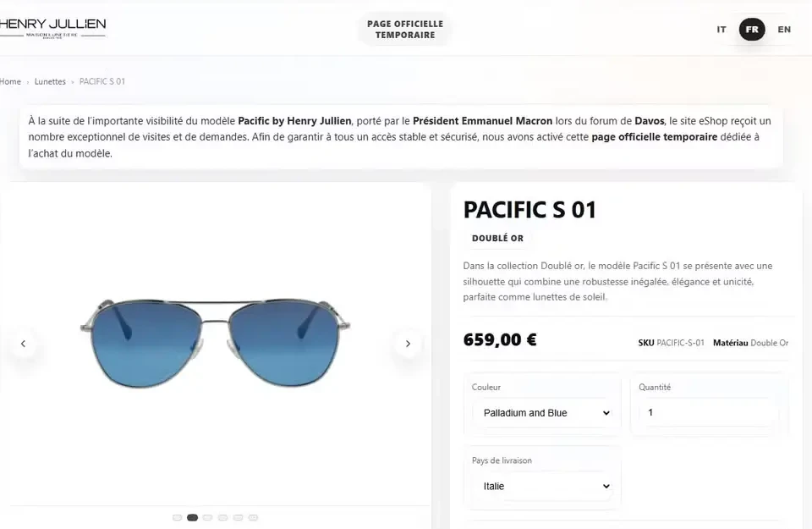Expand the Pays de livraison dropdown
The image size is (812, 529).
[x=546, y=487]
